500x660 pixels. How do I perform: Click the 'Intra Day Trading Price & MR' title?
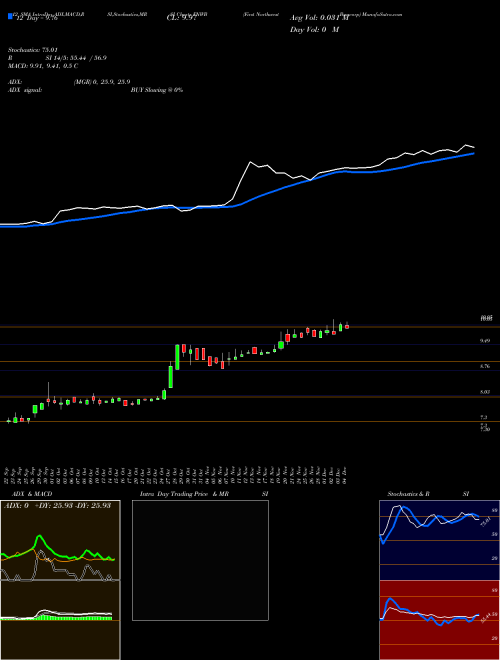click(x=184, y=494)
